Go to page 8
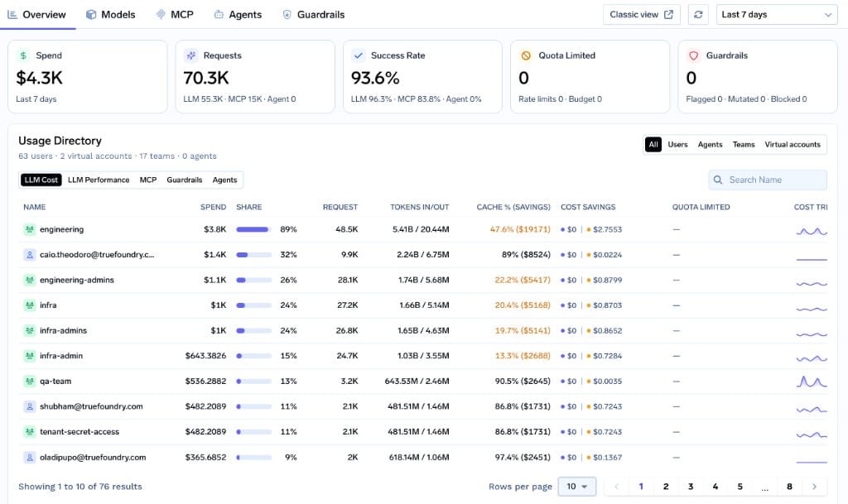The width and height of the screenshot is (848, 504). (789, 487)
